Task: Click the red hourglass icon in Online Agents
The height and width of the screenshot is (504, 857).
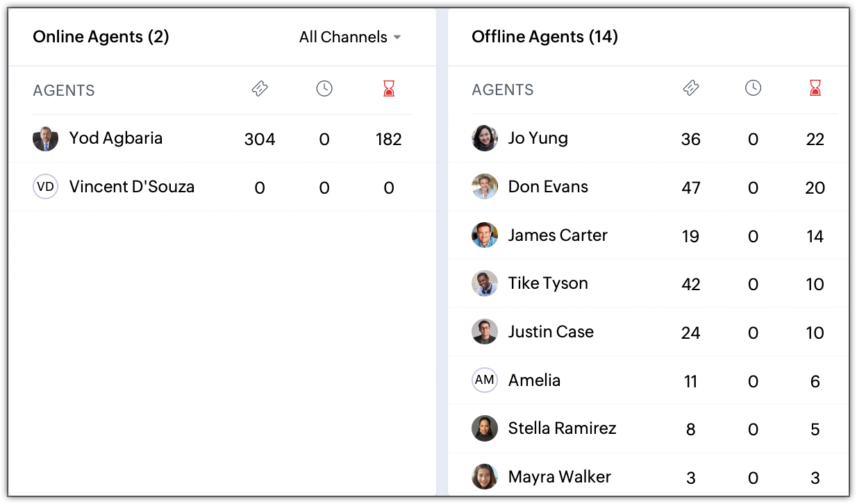Action: coord(389,89)
